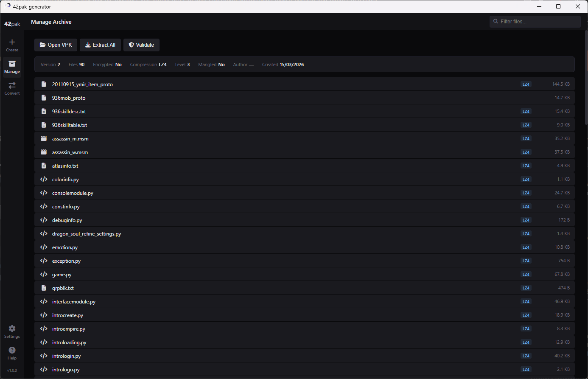
Task: Click the Compression LZ4 info entry
Action: point(148,65)
